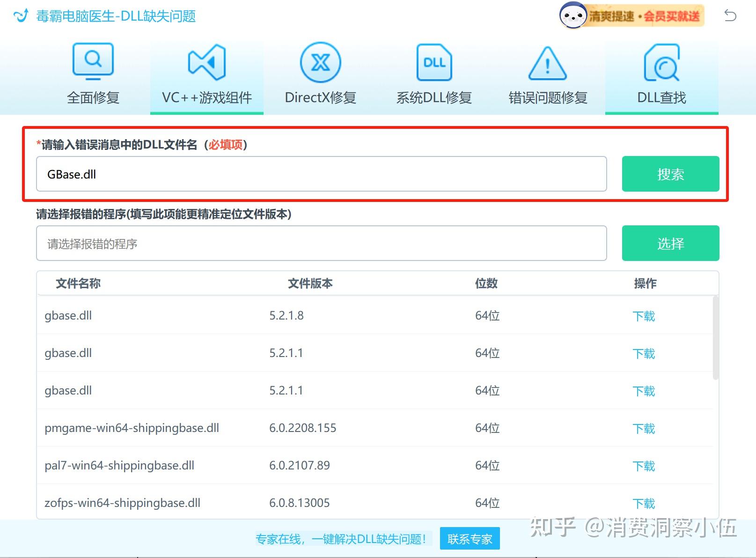Click the 联系专家 button at bottom
The image size is (756, 558).
(x=469, y=539)
